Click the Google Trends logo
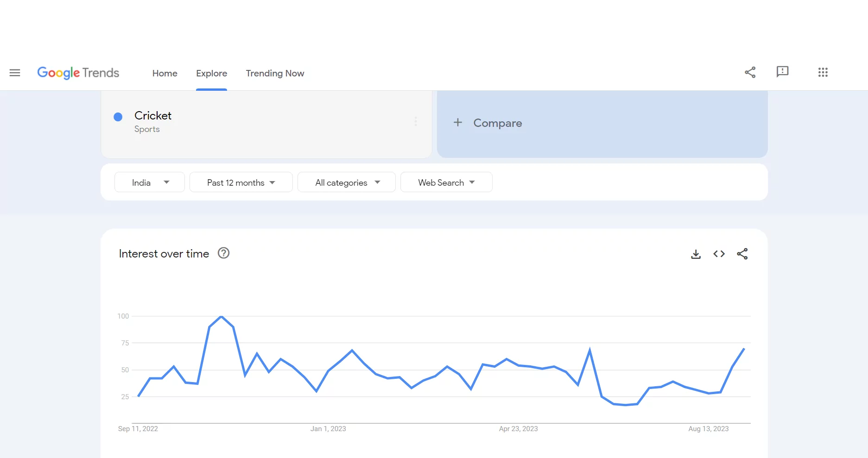The width and height of the screenshot is (868, 458). tap(78, 73)
